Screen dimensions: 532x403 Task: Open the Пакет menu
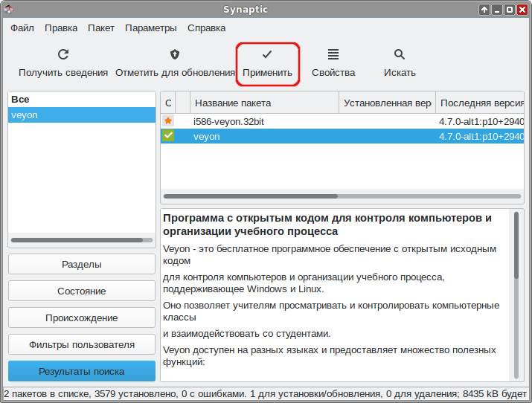point(101,28)
